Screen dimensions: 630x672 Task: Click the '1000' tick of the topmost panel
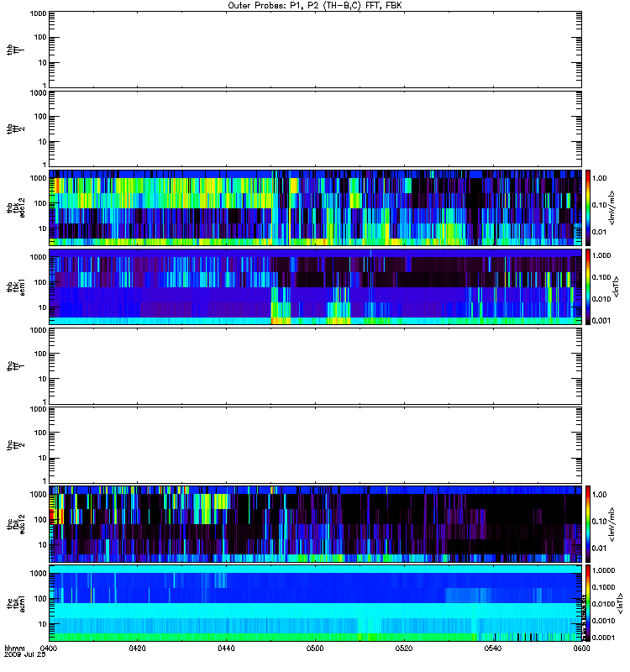(38, 13)
